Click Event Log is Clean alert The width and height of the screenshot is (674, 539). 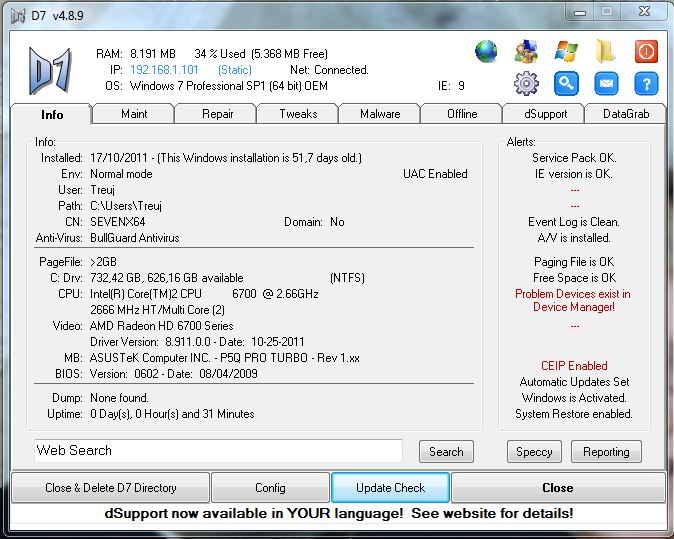pyautogui.click(x=573, y=222)
